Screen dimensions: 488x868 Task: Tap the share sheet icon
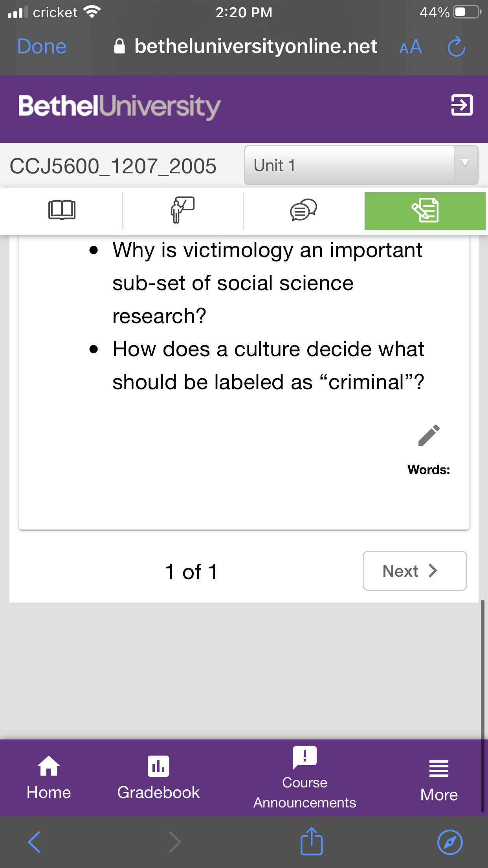click(311, 841)
